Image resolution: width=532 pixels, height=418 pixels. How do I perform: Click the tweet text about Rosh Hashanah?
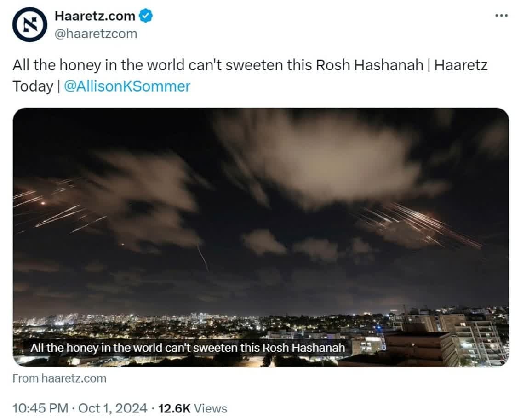coord(250,75)
